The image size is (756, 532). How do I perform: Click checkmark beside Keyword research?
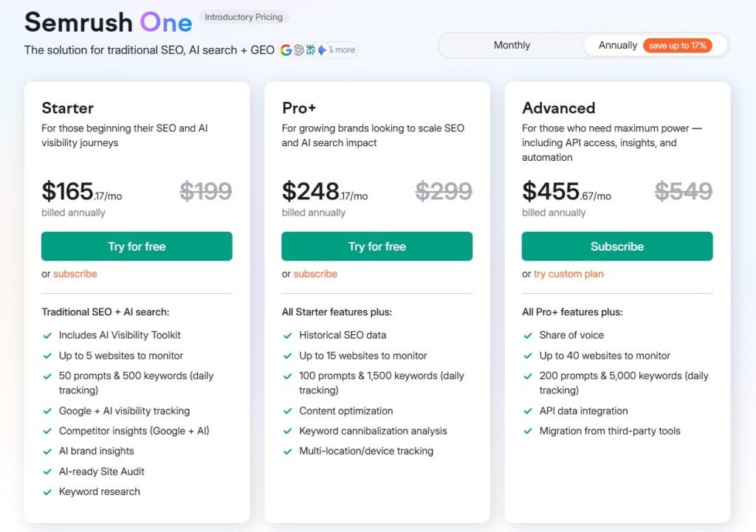pyautogui.click(x=47, y=492)
